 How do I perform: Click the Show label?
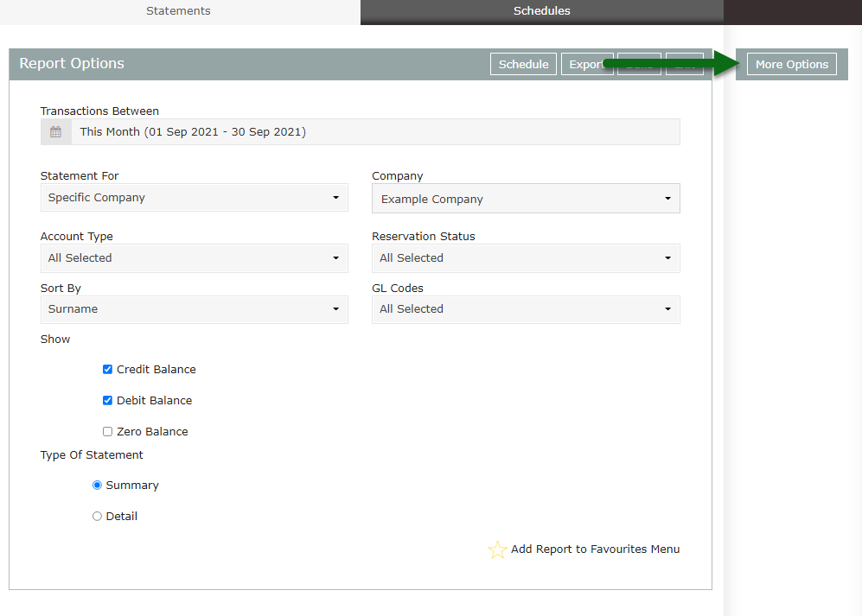pos(55,340)
